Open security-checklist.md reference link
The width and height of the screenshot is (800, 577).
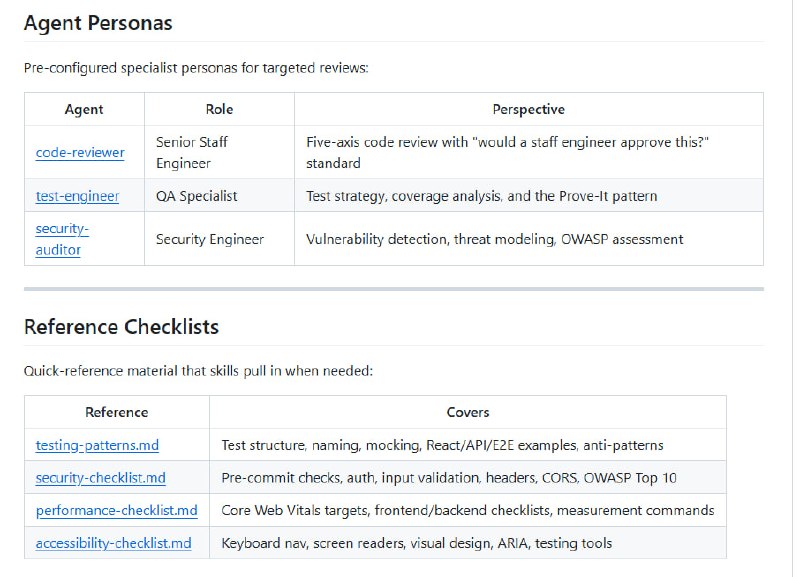pyautogui.click(x=100, y=477)
